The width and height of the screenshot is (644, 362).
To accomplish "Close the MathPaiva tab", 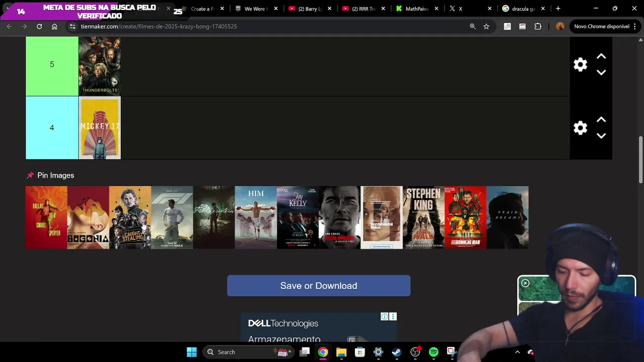I will 436,9.
